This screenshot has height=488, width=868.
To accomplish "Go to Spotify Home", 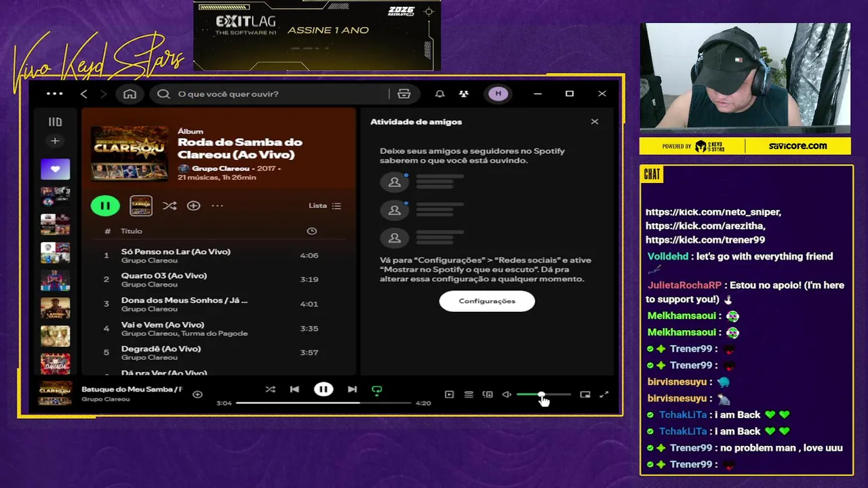I will [130, 94].
